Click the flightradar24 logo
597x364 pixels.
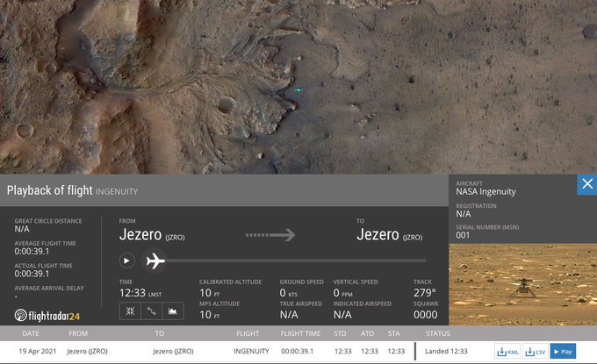[47, 316]
